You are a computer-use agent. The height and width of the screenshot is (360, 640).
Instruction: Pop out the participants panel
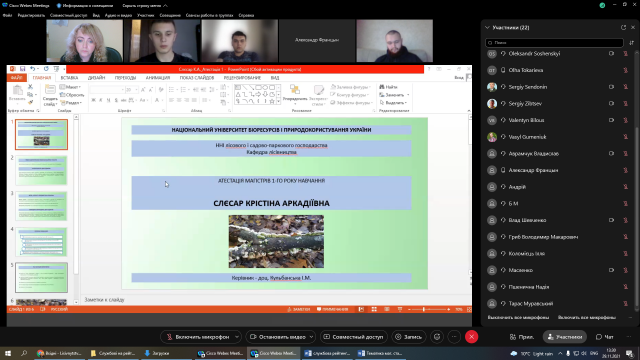(623, 27)
